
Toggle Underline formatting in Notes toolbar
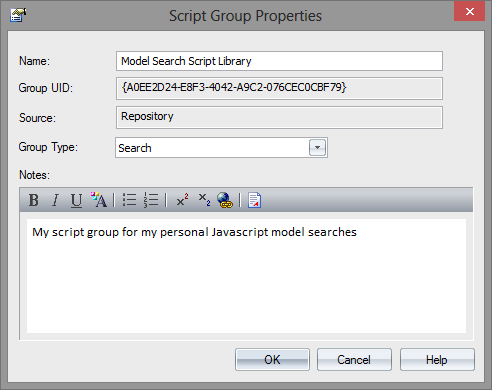(x=76, y=201)
